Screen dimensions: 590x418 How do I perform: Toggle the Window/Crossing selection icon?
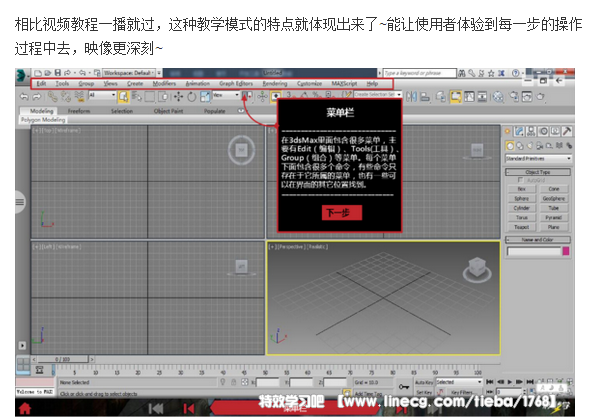pyautogui.click(x=164, y=97)
